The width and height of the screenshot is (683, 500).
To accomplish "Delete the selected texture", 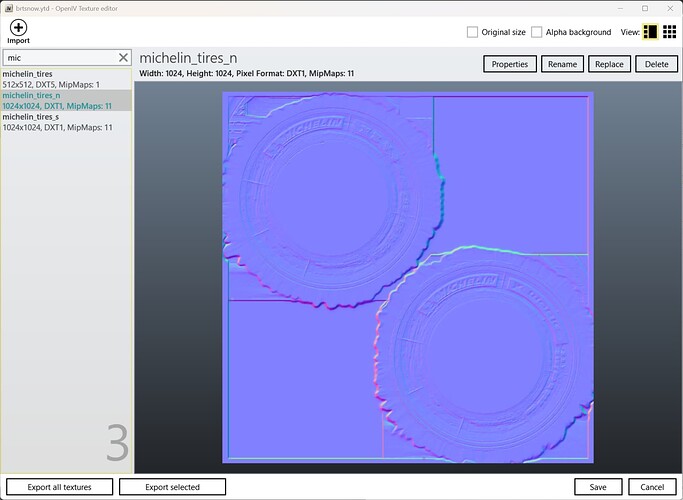I will pyautogui.click(x=655, y=64).
